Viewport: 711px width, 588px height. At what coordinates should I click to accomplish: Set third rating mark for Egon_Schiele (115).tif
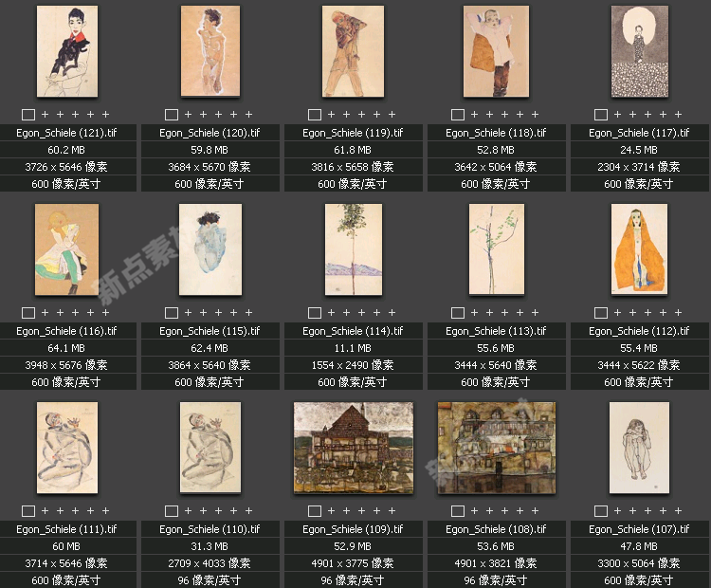tap(219, 313)
